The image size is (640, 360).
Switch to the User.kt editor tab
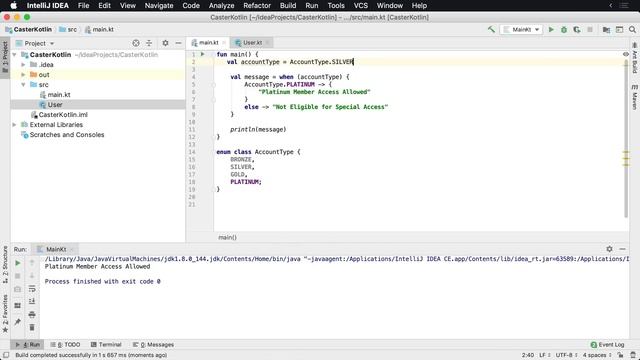251,42
